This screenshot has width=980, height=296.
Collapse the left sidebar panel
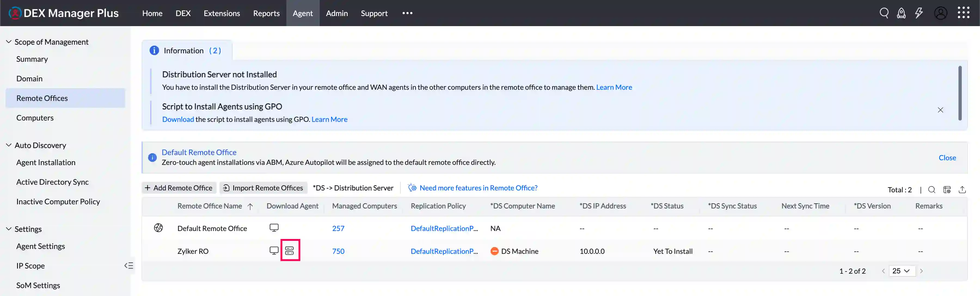(x=128, y=266)
